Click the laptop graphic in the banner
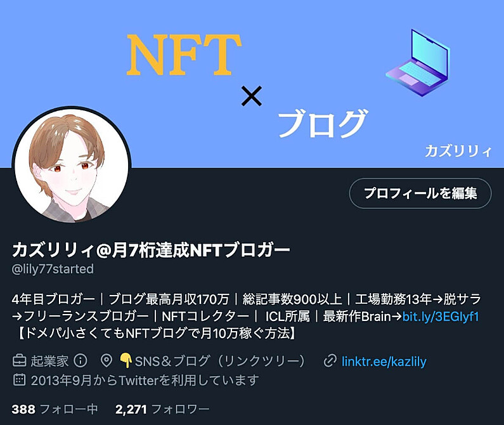This screenshot has height=425, width=504. click(x=418, y=63)
